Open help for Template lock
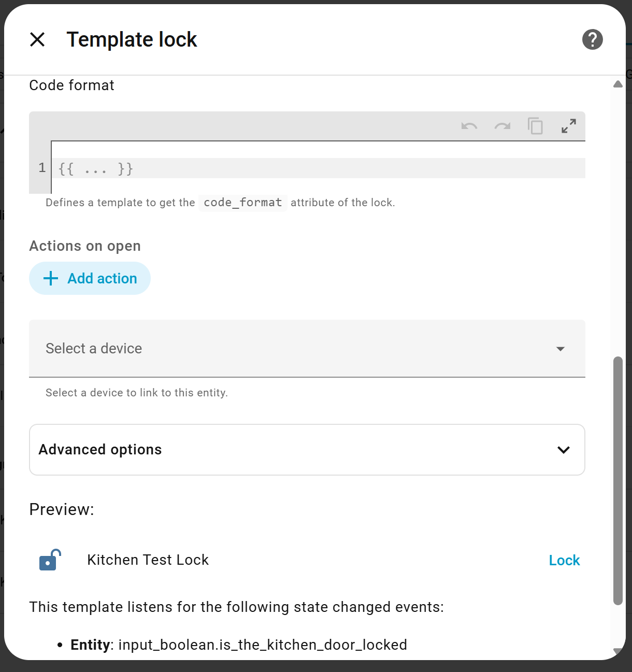Image resolution: width=632 pixels, height=672 pixels. click(592, 39)
